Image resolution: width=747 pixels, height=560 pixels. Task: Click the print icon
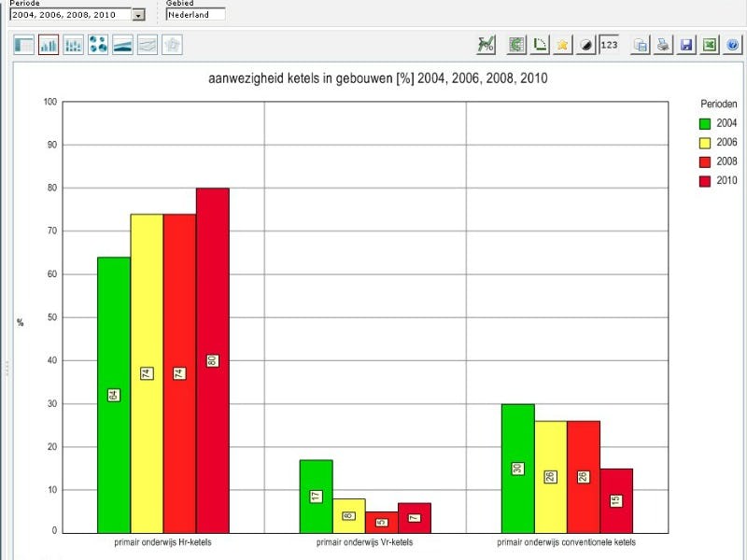tap(662, 45)
